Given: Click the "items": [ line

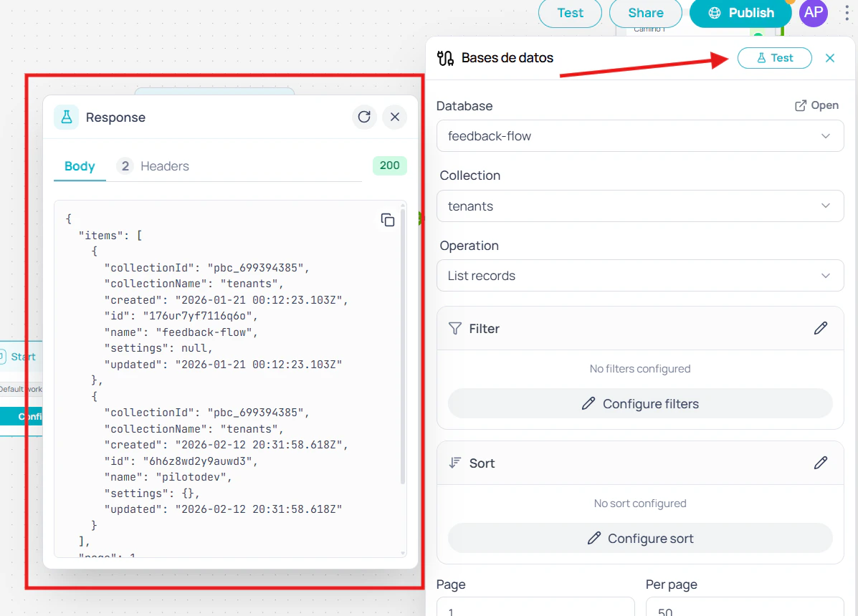Looking at the screenshot, I should [x=110, y=236].
